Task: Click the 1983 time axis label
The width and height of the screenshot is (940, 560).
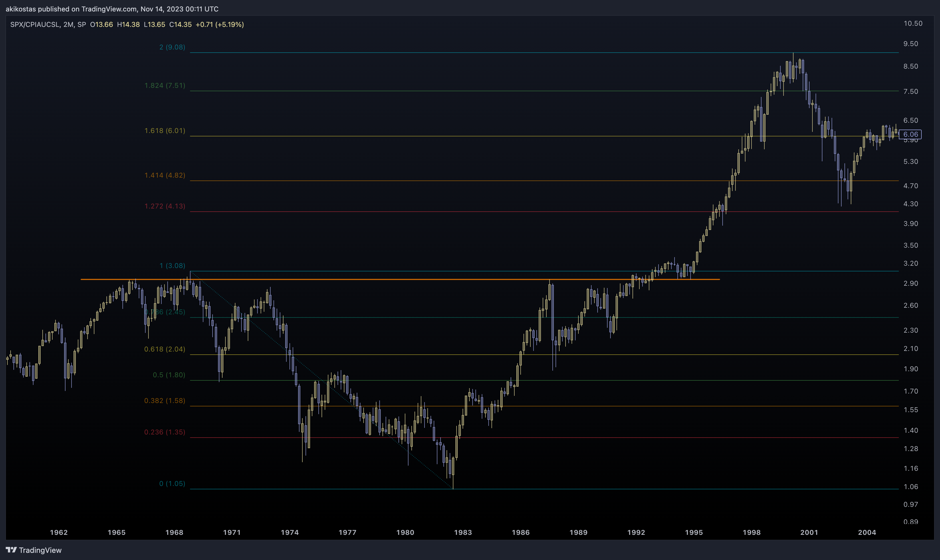Action: (463, 533)
